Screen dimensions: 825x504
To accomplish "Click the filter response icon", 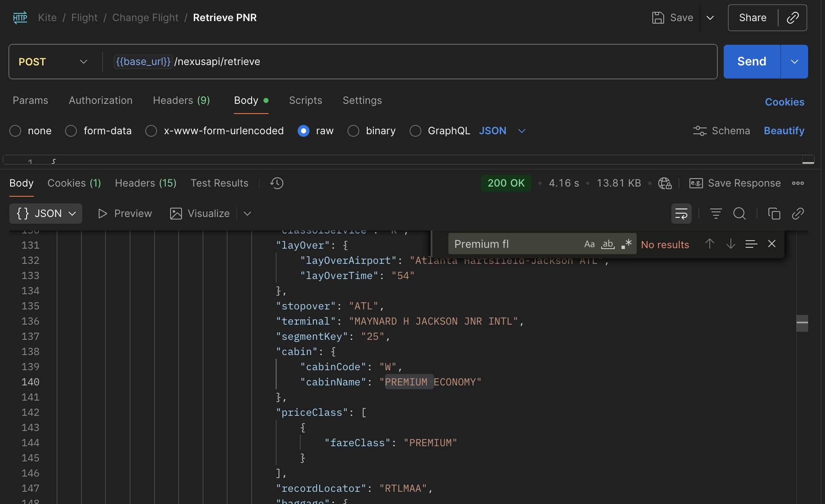I will pyautogui.click(x=716, y=214).
